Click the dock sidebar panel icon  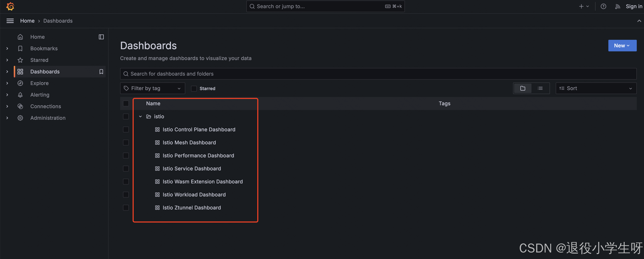tap(101, 37)
